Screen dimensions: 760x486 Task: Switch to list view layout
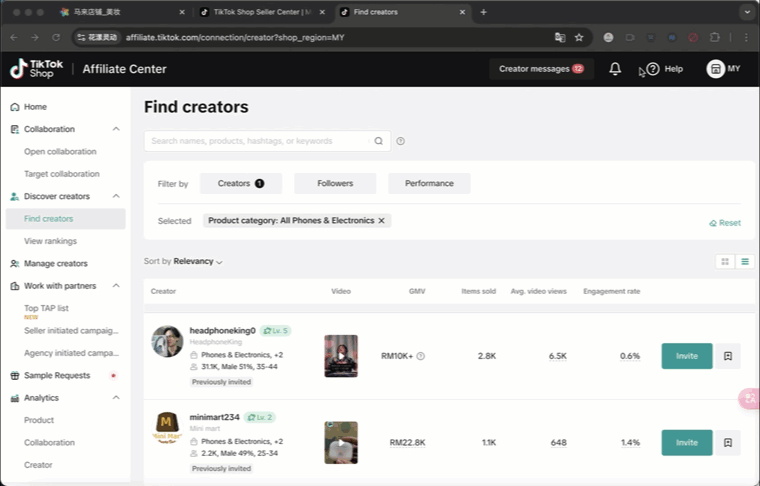tap(745, 261)
